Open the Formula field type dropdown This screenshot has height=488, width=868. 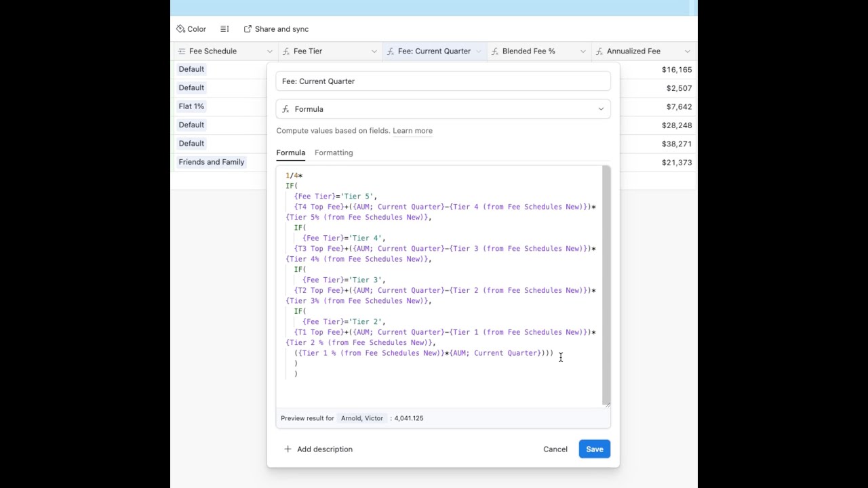tap(443, 109)
